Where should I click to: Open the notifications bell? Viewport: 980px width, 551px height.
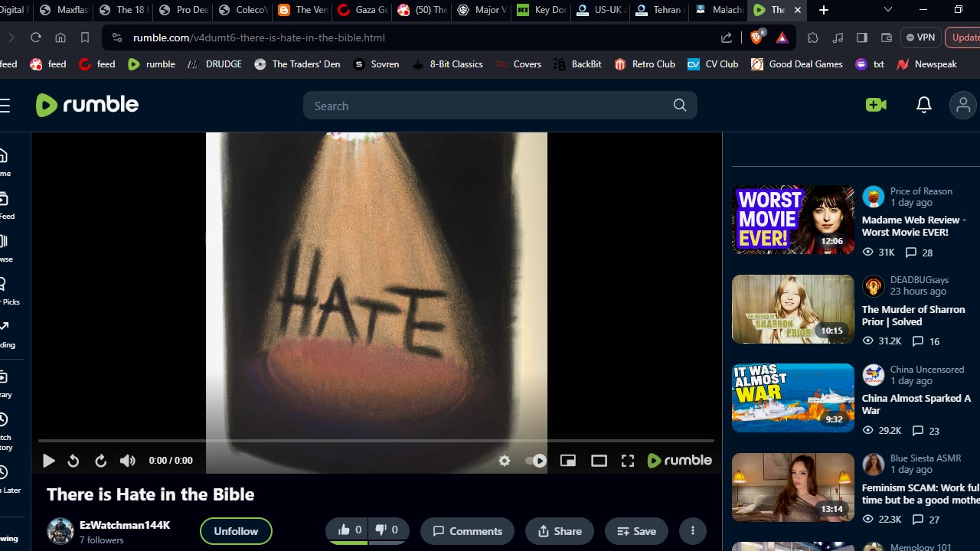(x=924, y=105)
